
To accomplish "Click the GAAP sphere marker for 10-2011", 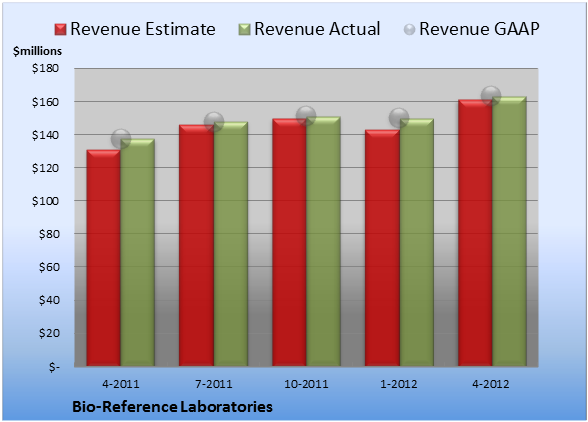I will pos(306,116).
